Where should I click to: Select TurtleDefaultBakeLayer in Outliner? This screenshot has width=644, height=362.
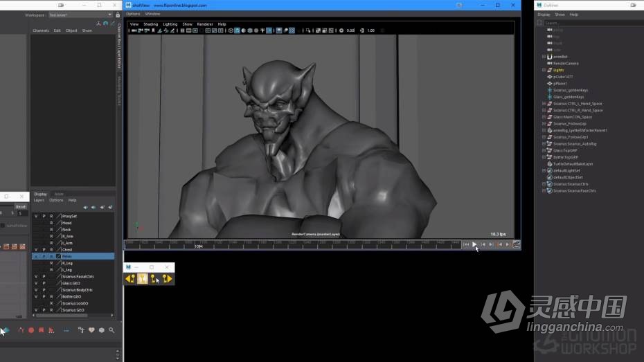(x=573, y=164)
